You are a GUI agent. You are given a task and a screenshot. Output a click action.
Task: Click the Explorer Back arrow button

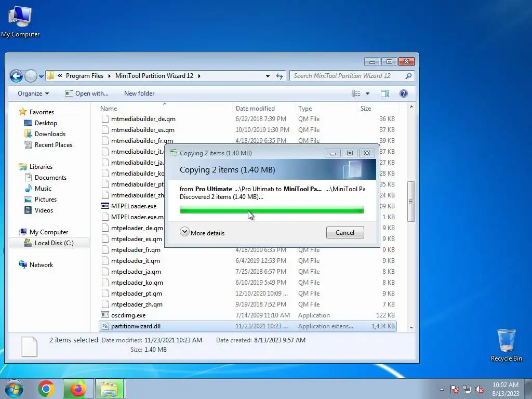point(16,76)
